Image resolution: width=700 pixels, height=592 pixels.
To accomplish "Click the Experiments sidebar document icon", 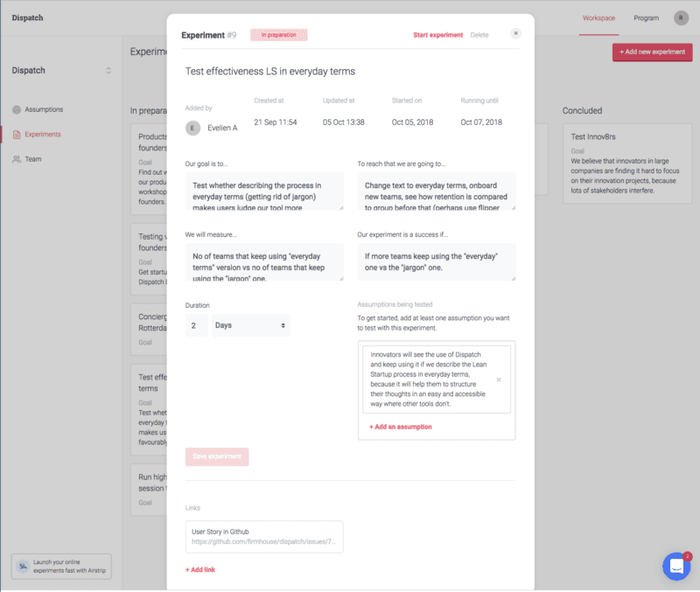I will (17, 135).
